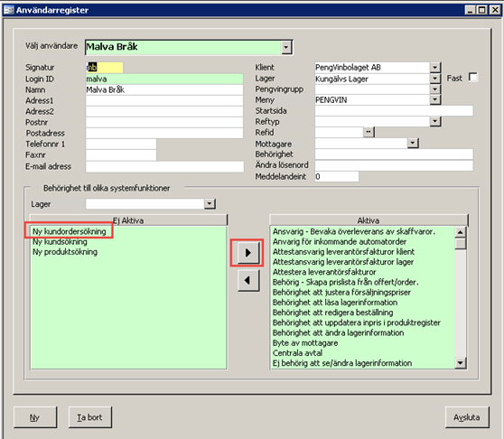Click the Avsluta button
This screenshot has height=439, width=504.
pyautogui.click(x=467, y=417)
